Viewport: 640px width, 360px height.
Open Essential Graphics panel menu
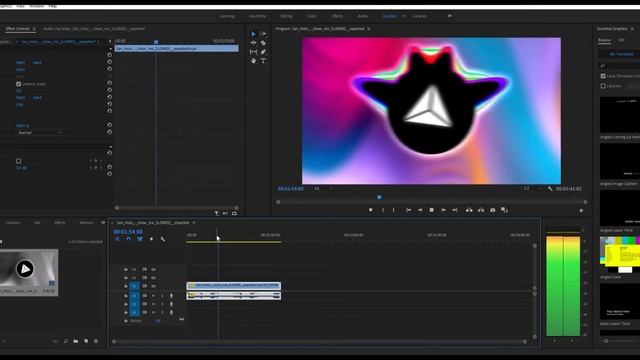pos(632,29)
